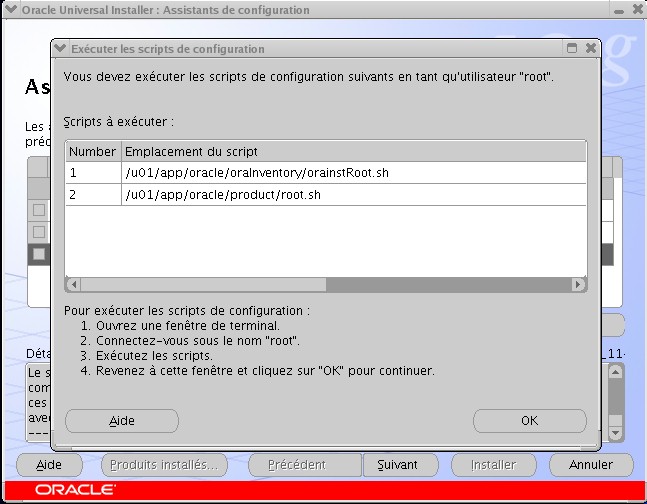The image size is (647, 504).
Task: Click details pane scroll down arrow
Action: pos(616,433)
